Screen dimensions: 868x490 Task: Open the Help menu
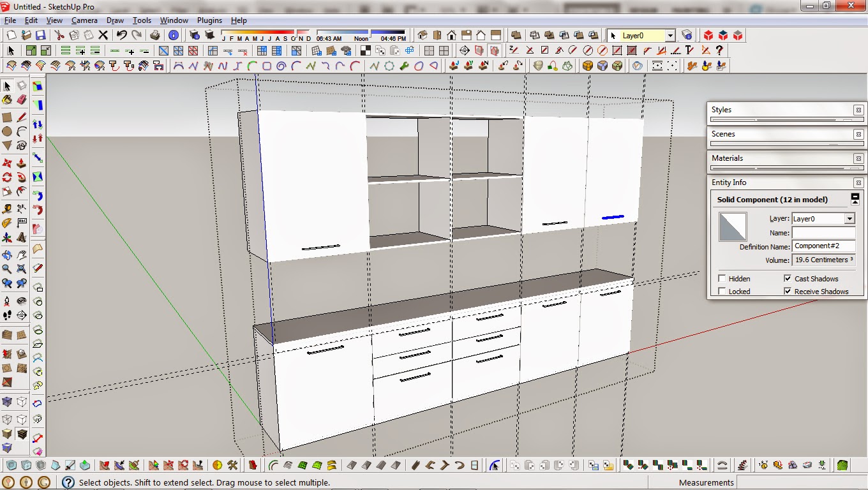pos(239,20)
